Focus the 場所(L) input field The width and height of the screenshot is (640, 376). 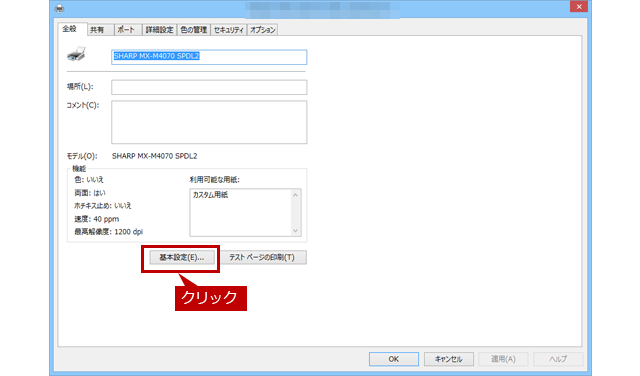pyautogui.click(x=209, y=87)
